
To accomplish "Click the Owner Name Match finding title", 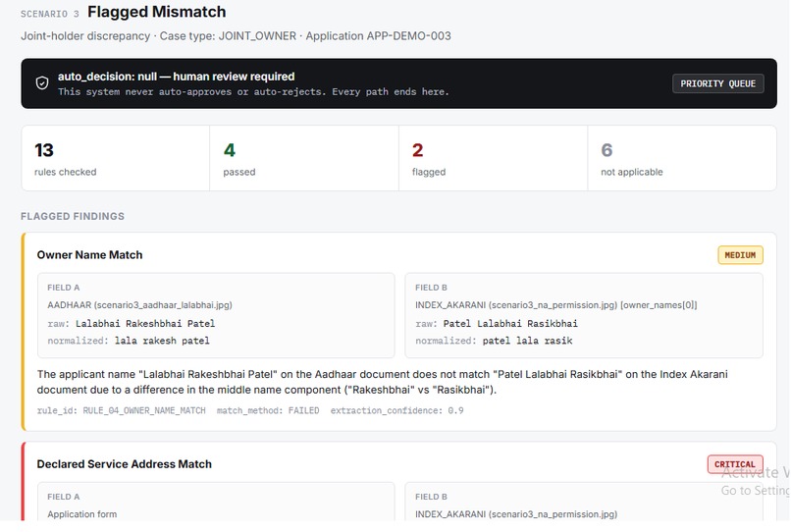I will click(89, 255).
